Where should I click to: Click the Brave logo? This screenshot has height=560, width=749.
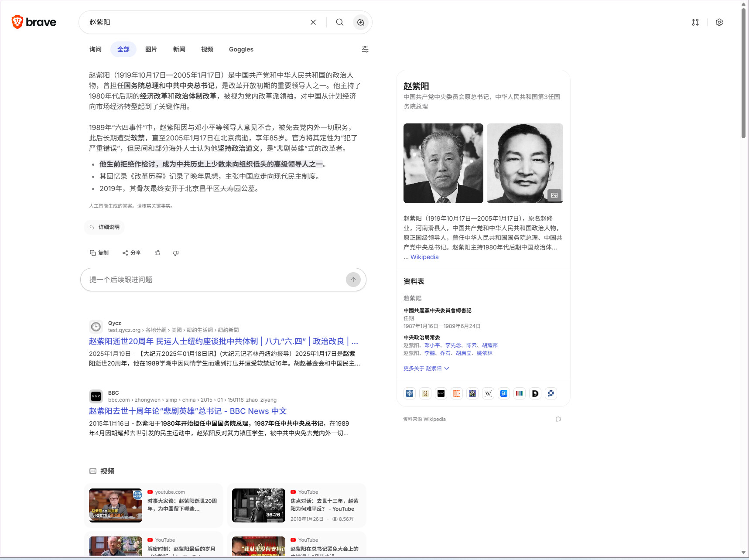(34, 22)
